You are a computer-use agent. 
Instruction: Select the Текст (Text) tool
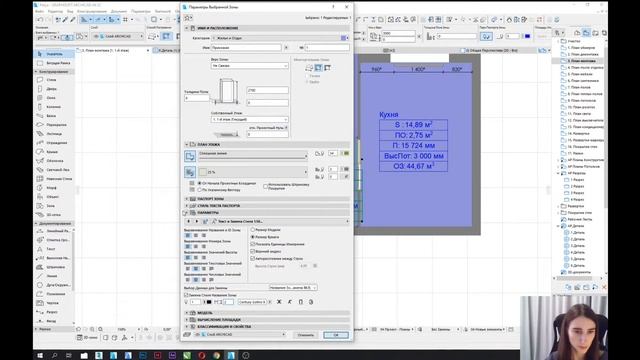click(x=54, y=249)
